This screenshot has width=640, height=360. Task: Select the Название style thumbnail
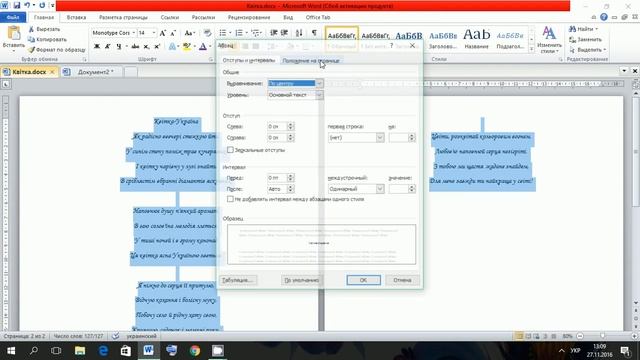tap(476, 38)
